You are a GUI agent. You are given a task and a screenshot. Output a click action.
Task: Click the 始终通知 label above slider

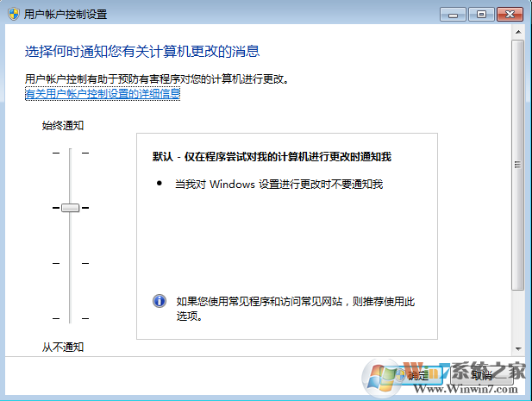[63, 126]
